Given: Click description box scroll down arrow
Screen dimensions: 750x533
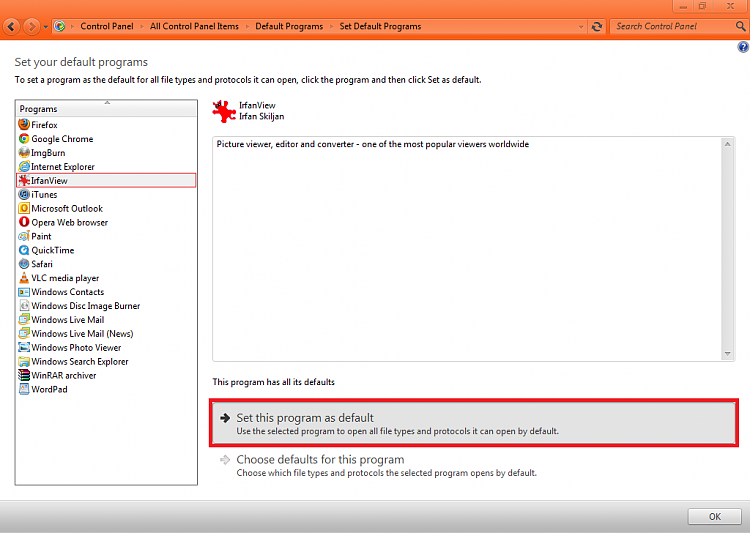Looking at the screenshot, I should coord(728,354).
